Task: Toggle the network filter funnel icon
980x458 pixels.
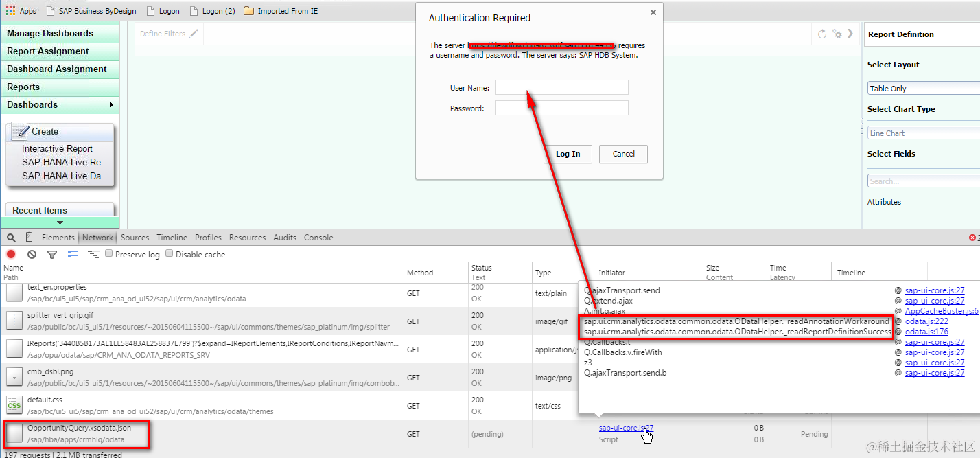Action: [52, 255]
